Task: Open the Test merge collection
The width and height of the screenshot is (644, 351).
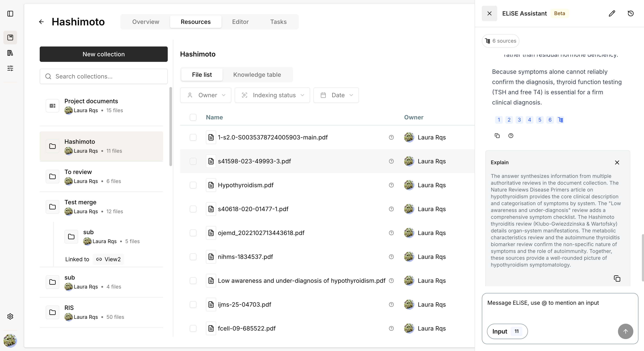Action: pyautogui.click(x=101, y=207)
